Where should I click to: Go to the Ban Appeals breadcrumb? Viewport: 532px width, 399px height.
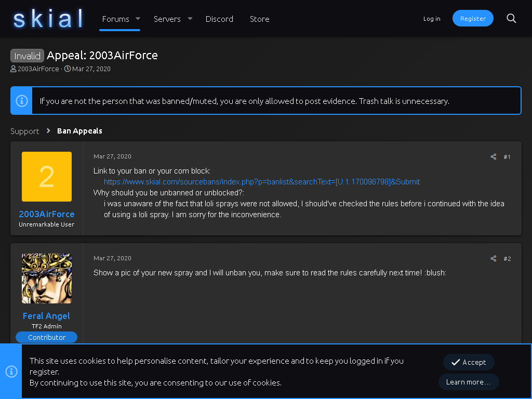coord(79,131)
